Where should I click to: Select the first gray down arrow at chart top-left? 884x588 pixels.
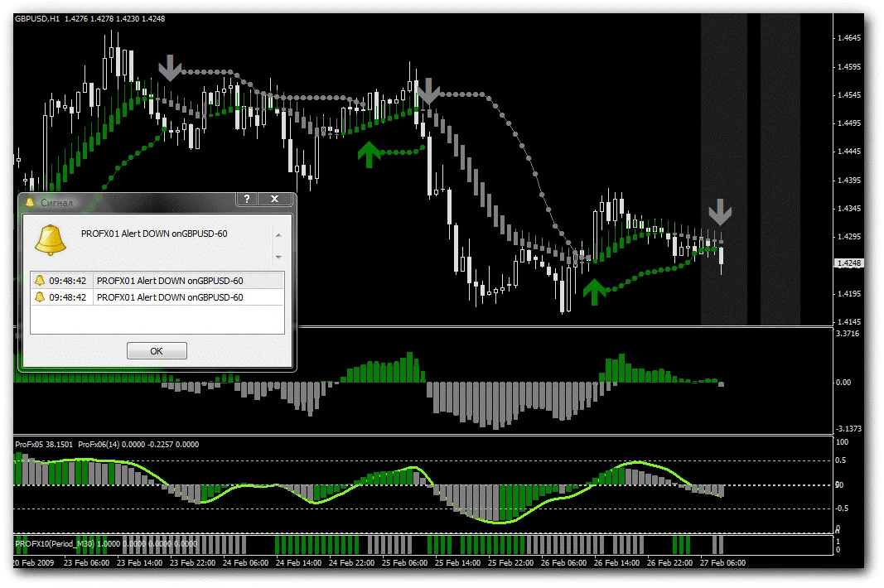coord(170,66)
